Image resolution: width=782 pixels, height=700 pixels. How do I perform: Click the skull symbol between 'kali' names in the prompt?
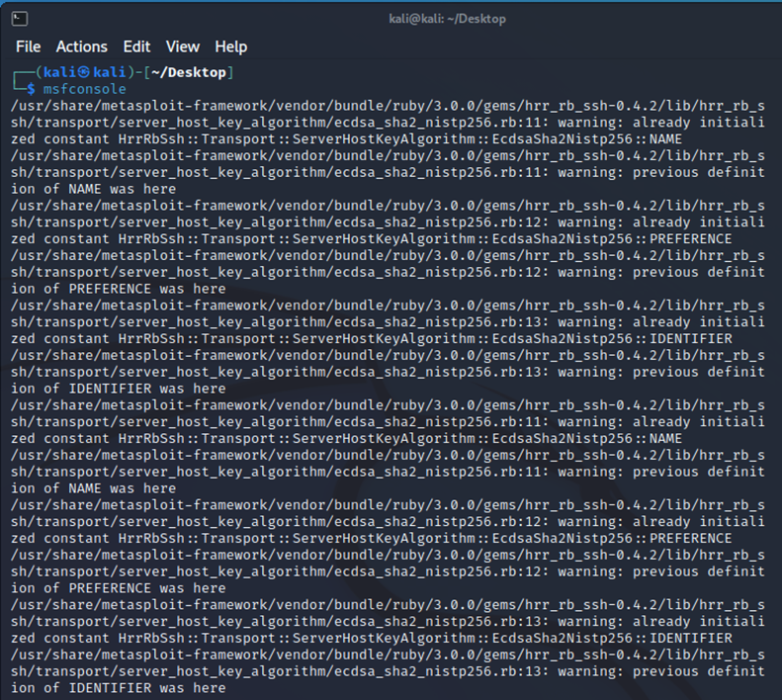point(85,72)
